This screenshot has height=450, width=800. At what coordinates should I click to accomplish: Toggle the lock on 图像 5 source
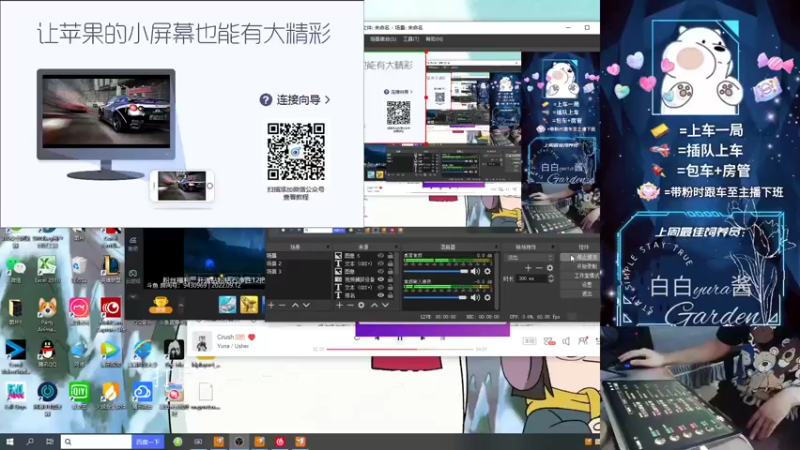[390, 256]
